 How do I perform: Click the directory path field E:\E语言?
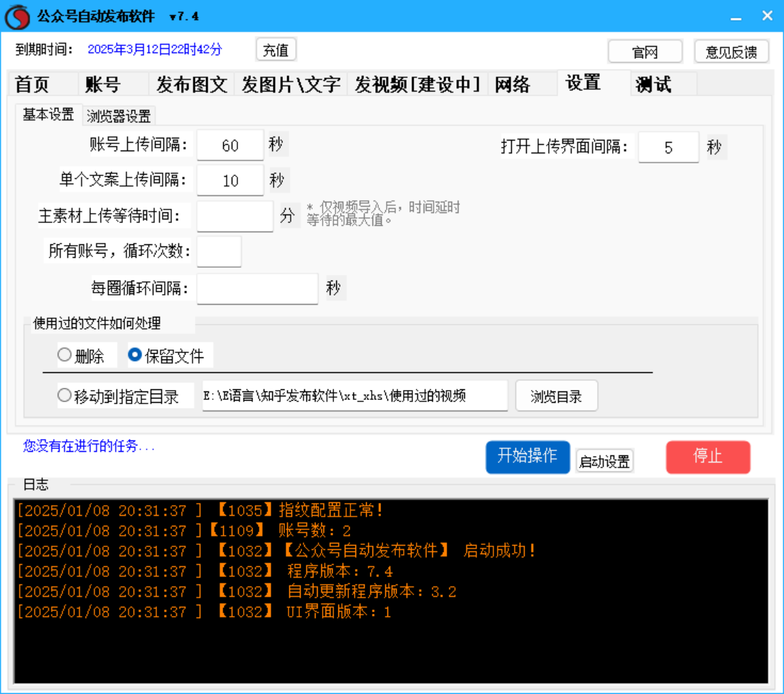click(x=355, y=396)
